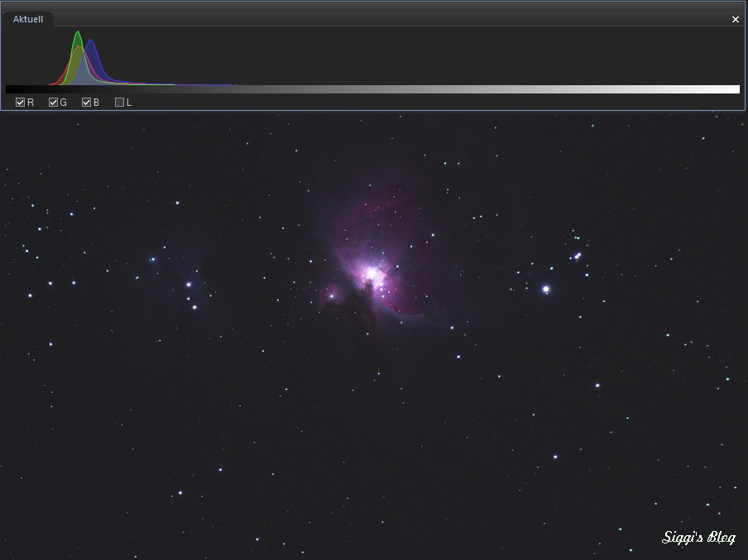Close the histogram panel
748x560 pixels.
(x=735, y=19)
